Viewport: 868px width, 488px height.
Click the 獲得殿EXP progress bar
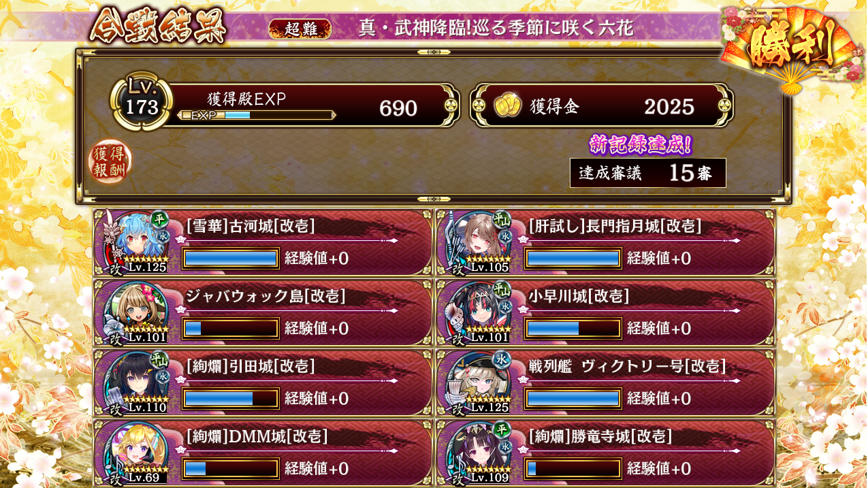(256, 115)
